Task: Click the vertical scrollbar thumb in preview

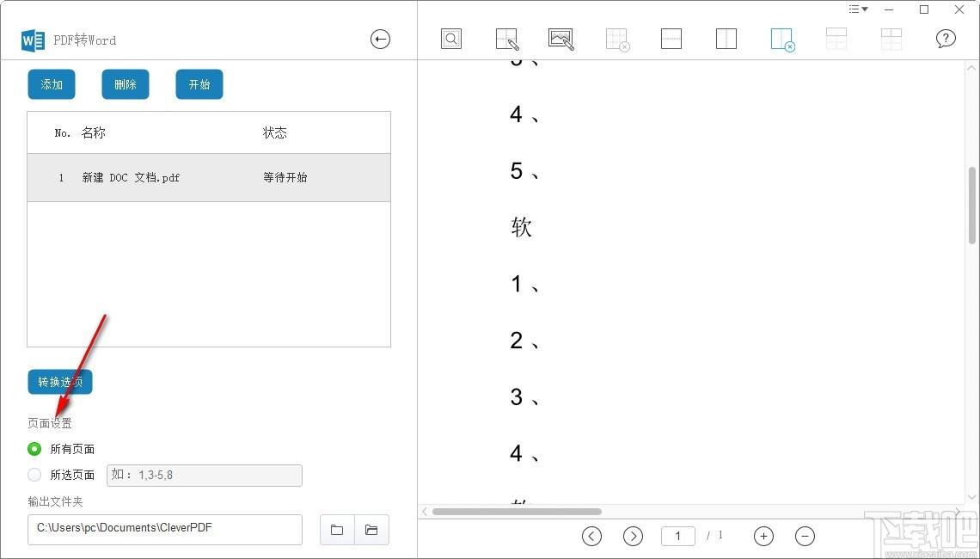Action: [972, 205]
